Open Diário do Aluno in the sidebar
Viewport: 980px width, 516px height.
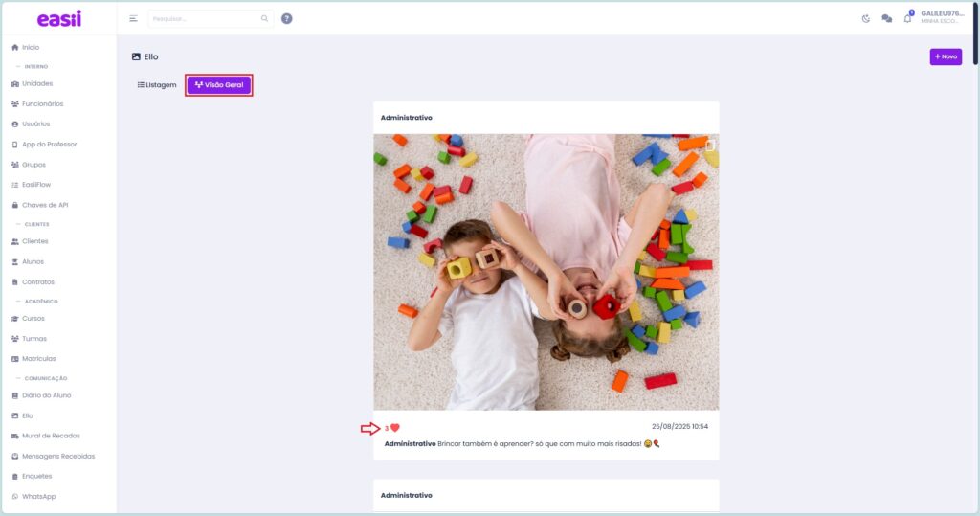46,395
